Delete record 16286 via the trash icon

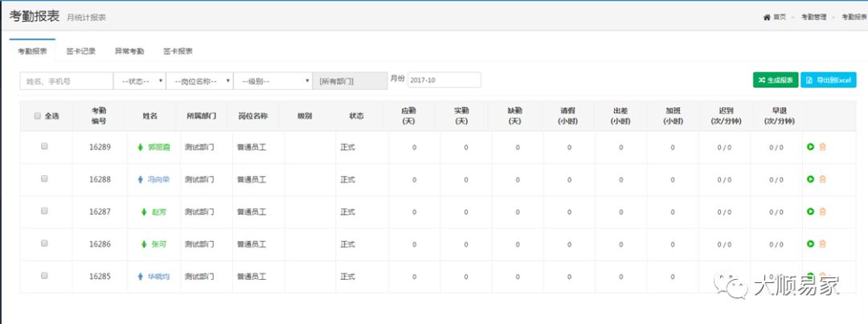pyautogui.click(x=822, y=244)
